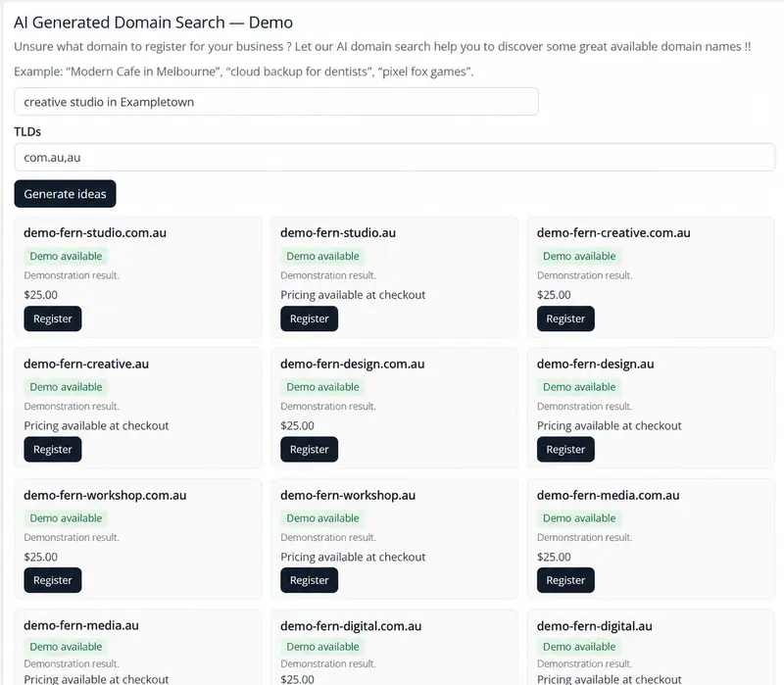
Task: Click Demo available badge for demo-fern-media.com.au
Action: 579,518
